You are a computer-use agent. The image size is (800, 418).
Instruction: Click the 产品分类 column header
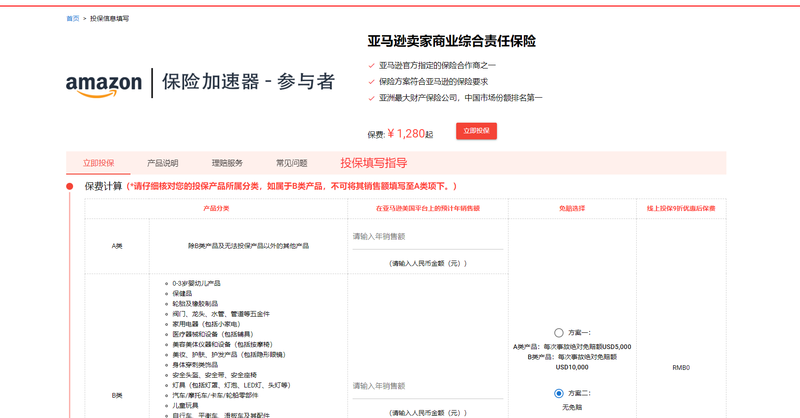[x=216, y=208]
